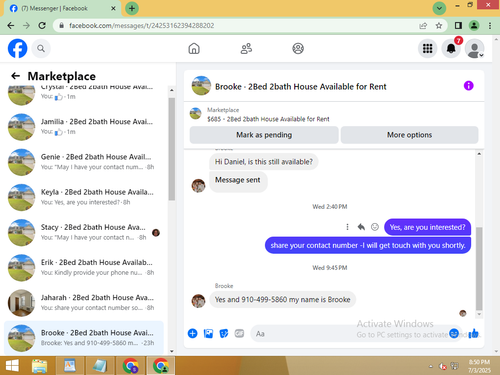The image size is (500, 375).
Task: Click the chat messages scrollbar
Action: point(479,268)
